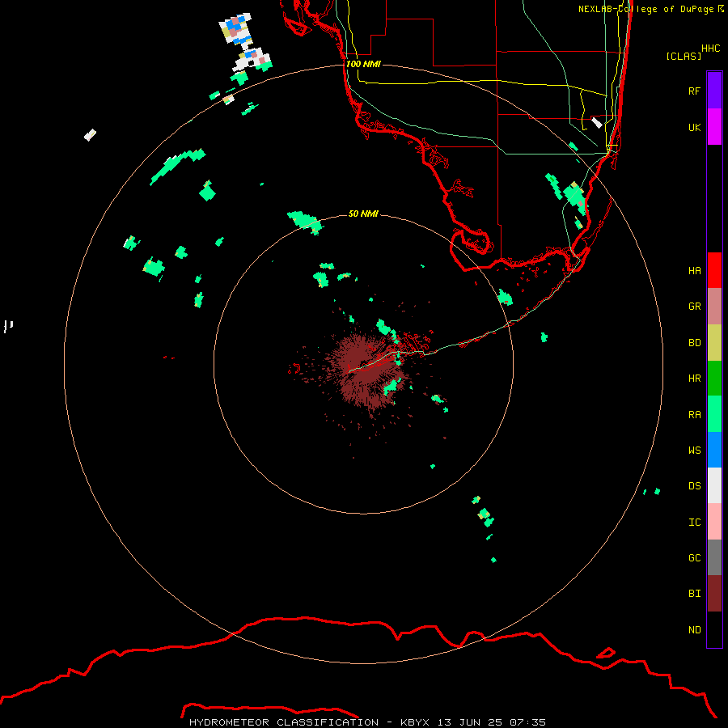728x728 pixels.
Task: Click the GC legend label
Action: (x=694, y=558)
